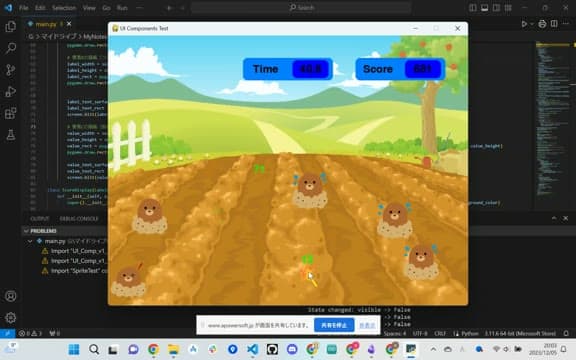The width and height of the screenshot is (576, 360).
Task: Open the Selection menu
Action: (64, 8)
